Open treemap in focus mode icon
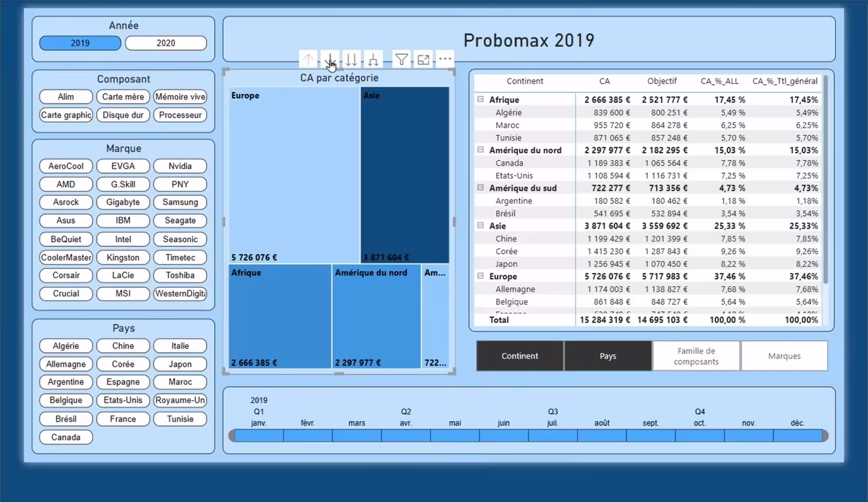The height and width of the screenshot is (502, 868). pos(423,59)
